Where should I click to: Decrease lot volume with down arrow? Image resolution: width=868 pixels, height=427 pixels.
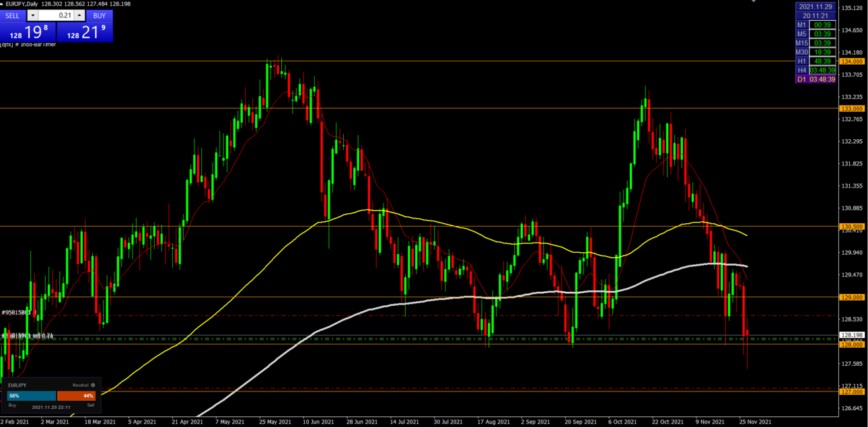pos(32,15)
